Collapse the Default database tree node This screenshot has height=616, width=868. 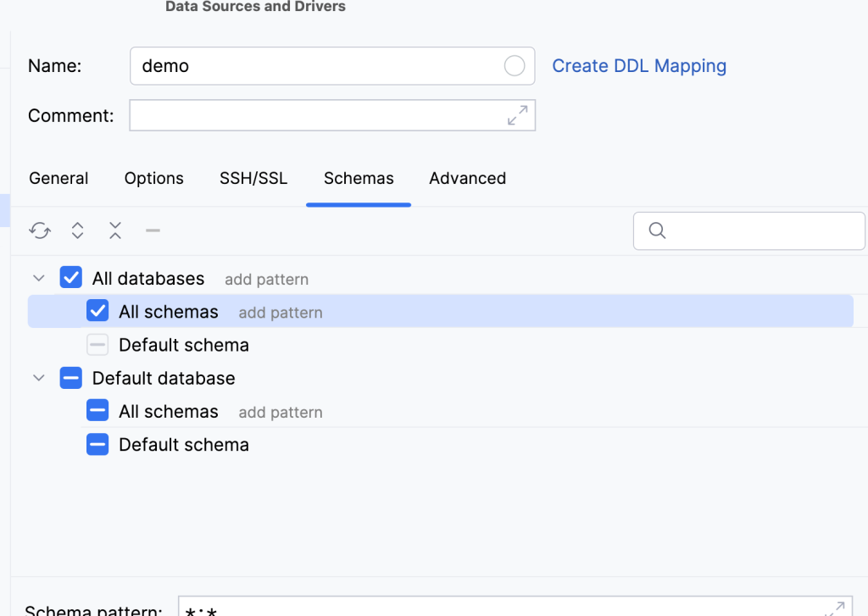(38, 378)
